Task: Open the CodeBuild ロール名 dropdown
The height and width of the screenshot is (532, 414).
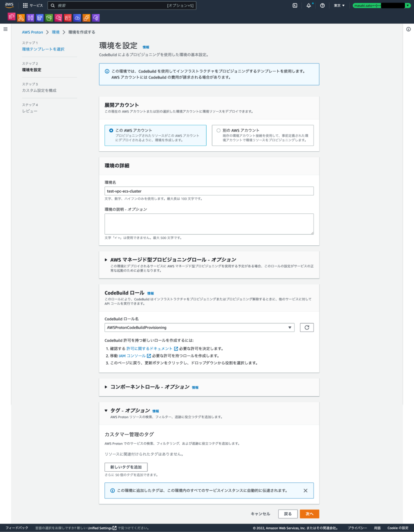Action: pos(199,328)
